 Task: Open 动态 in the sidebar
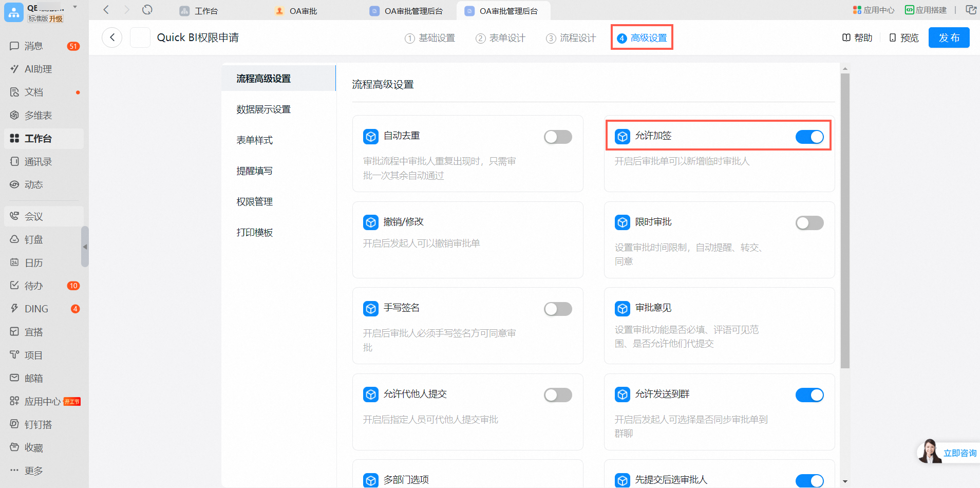[44, 185]
